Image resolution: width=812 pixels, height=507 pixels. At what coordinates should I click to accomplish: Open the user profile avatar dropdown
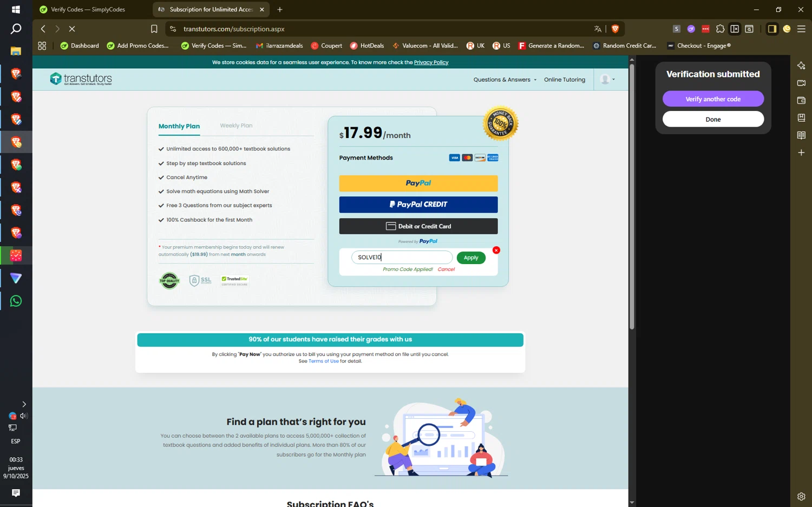[x=607, y=80]
